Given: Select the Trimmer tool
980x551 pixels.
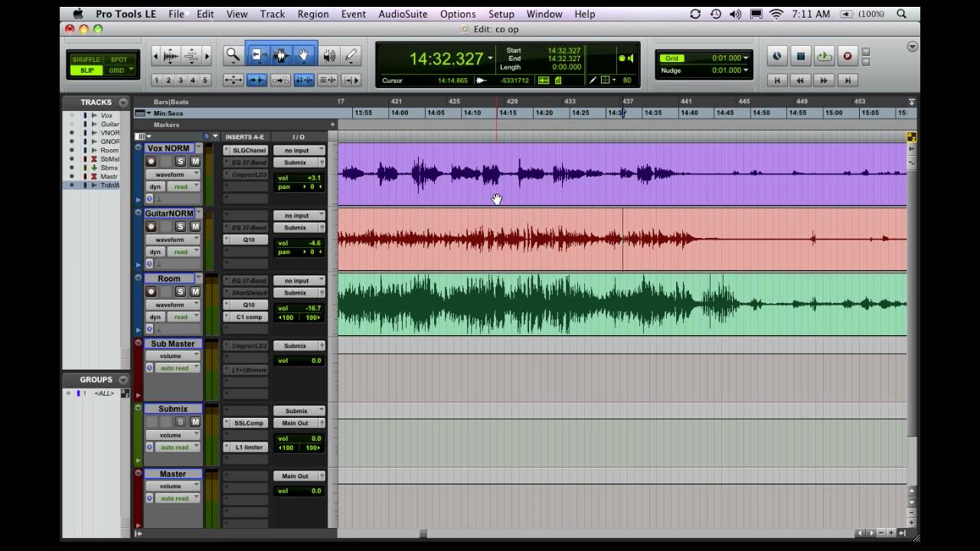Looking at the screenshot, I should pos(258,55).
